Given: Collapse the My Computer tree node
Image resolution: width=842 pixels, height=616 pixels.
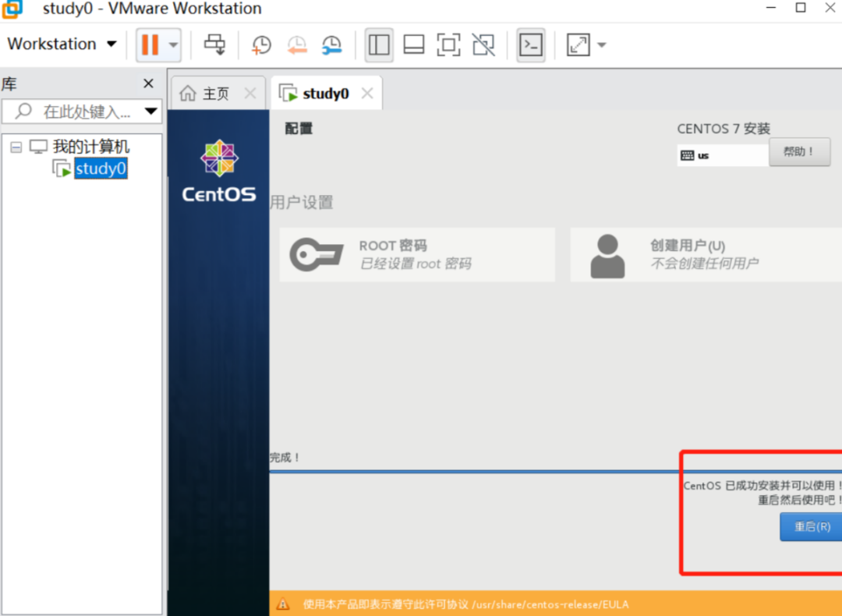Looking at the screenshot, I should [x=16, y=147].
